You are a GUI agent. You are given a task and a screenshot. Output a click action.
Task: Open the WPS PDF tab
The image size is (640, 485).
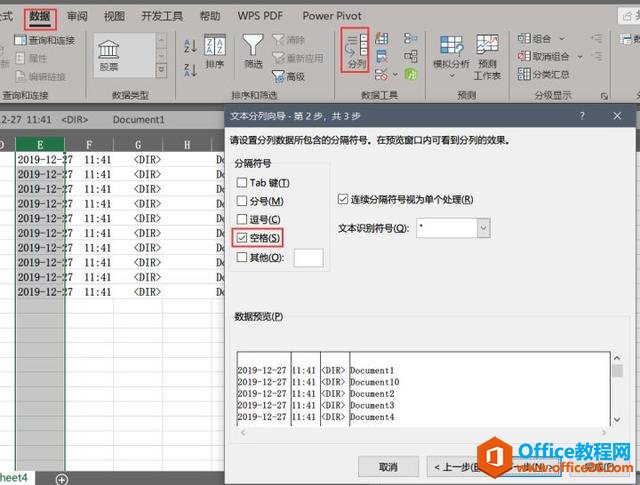[260, 16]
